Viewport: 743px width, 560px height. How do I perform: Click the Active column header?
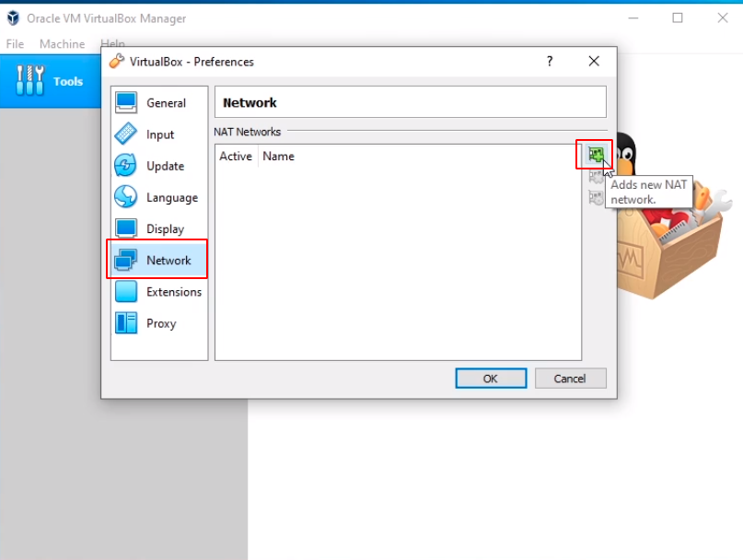pyautogui.click(x=236, y=157)
